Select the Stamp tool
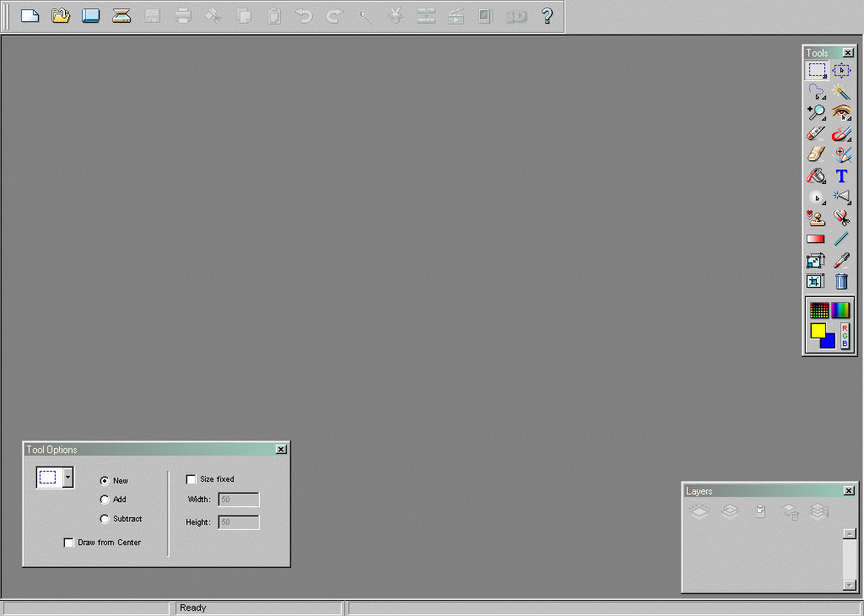This screenshot has width=864, height=616. pos(817,218)
